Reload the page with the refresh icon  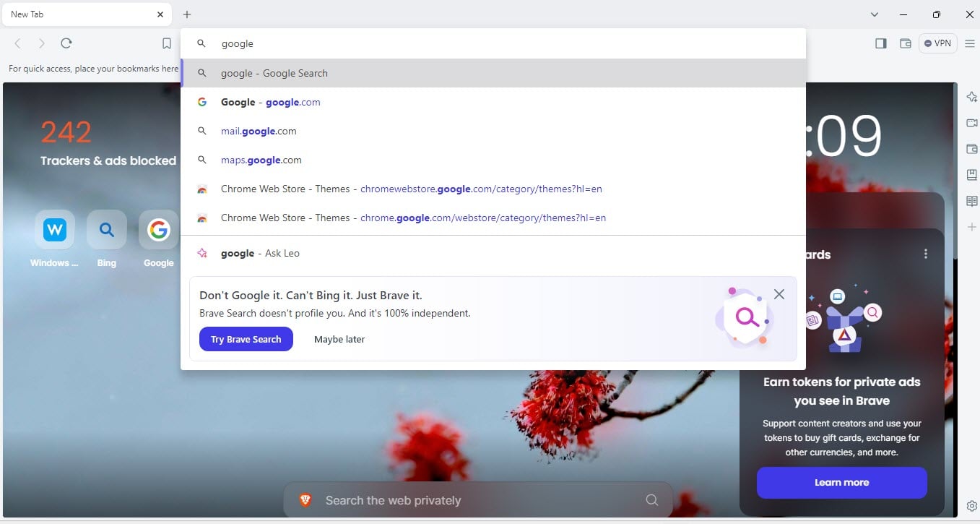[66, 43]
